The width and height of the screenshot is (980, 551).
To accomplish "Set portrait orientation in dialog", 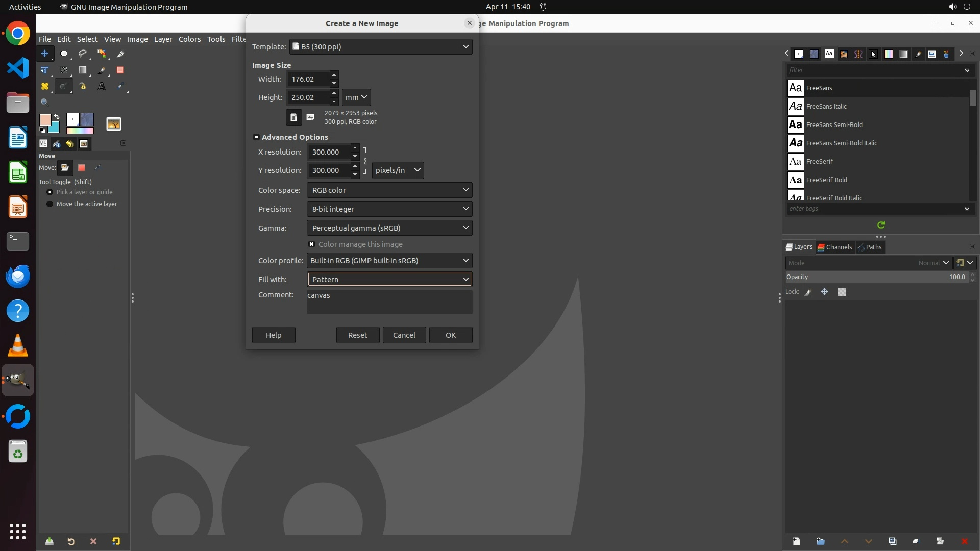I will tap(293, 117).
